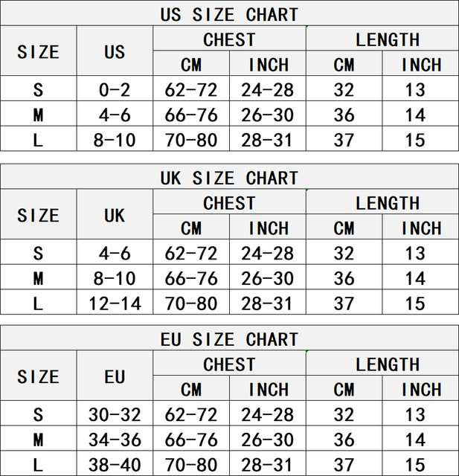
Task: Click the EU SIZE CHART title
Action: tap(229, 340)
